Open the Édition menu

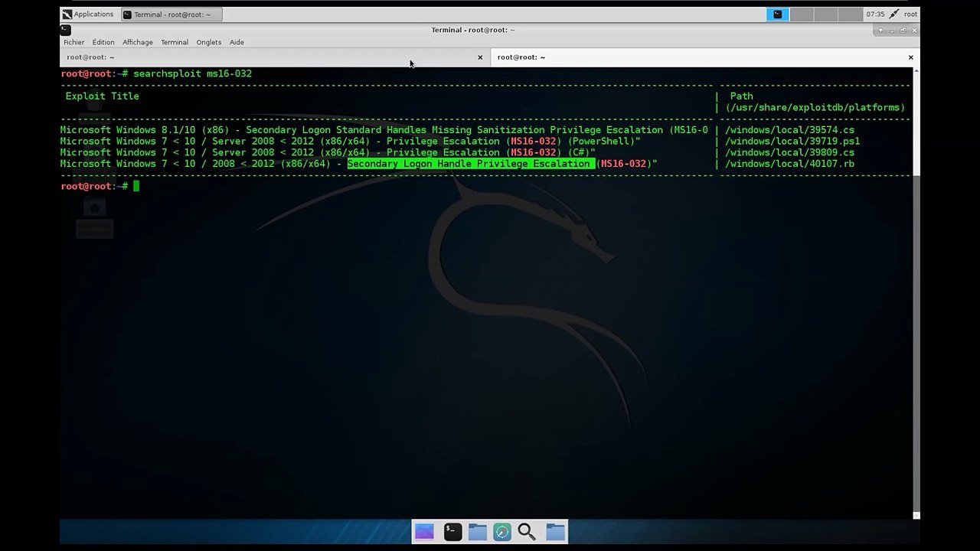pyautogui.click(x=103, y=42)
